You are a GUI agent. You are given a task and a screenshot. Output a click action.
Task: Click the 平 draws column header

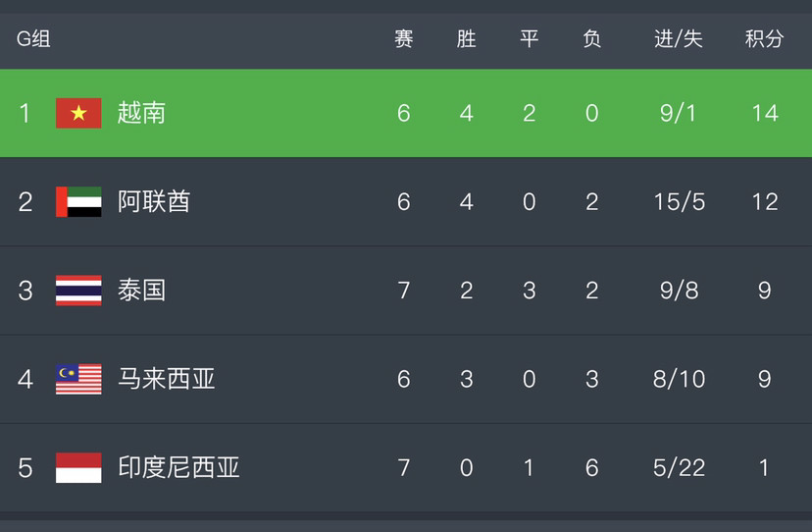coord(530,39)
